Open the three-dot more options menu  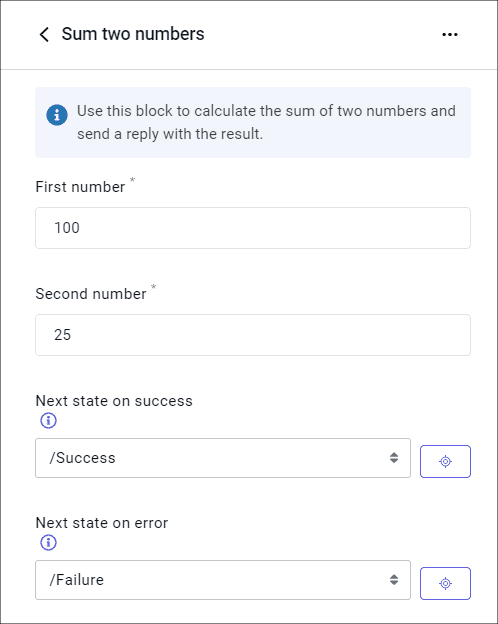click(449, 35)
